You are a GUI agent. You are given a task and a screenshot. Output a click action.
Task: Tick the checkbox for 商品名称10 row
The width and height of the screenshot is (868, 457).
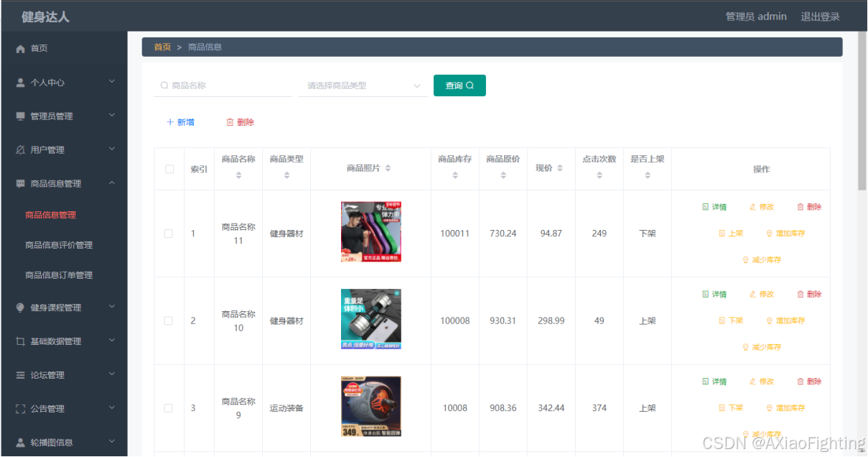point(169,321)
